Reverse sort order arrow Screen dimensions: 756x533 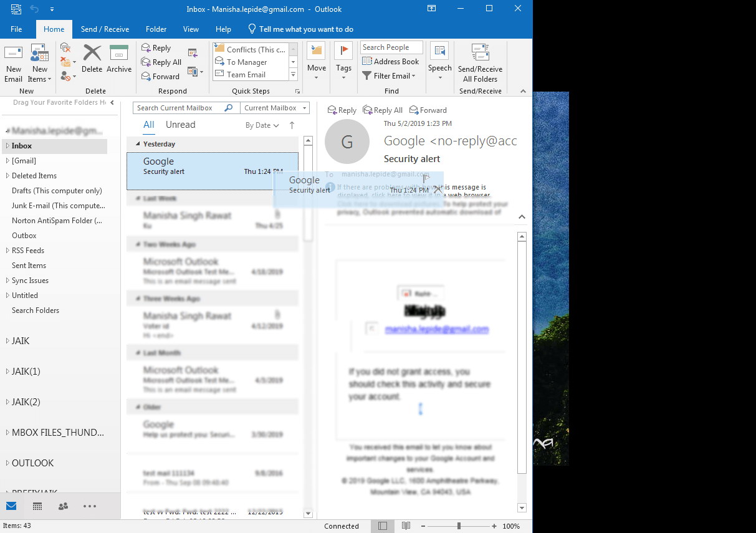click(292, 125)
